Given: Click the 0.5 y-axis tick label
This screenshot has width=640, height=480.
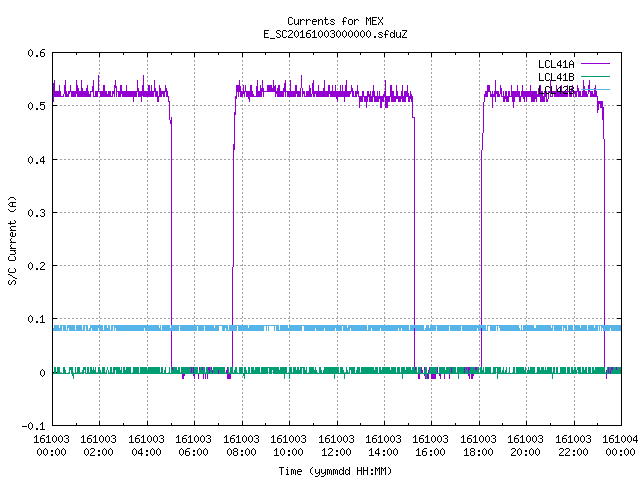Looking at the screenshot, I should pos(36,106).
